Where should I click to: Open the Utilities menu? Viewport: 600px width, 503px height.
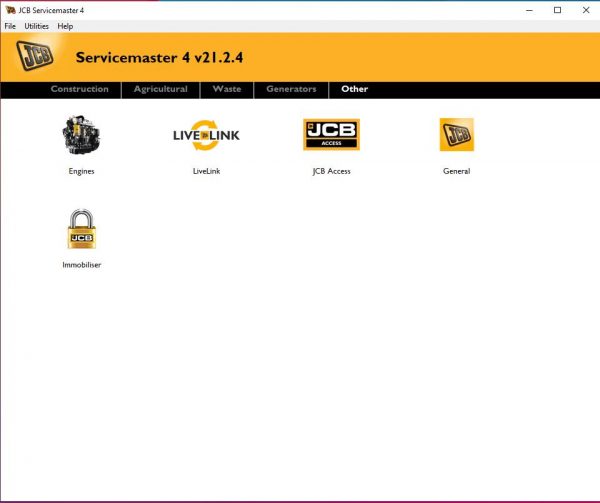pos(36,26)
